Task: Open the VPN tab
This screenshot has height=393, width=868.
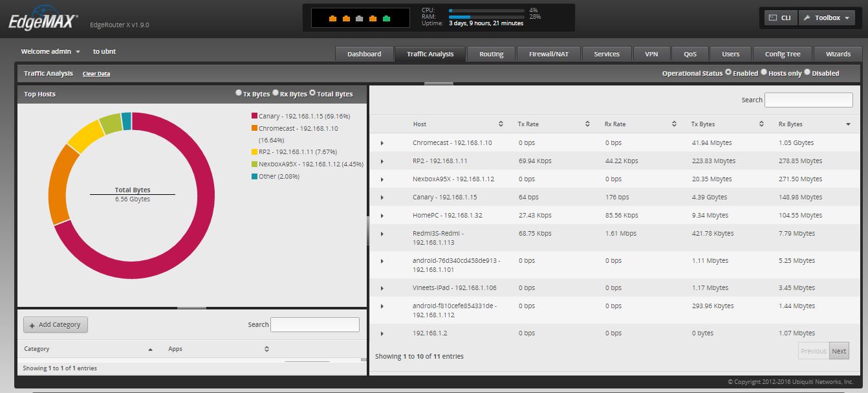Action: point(651,54)
